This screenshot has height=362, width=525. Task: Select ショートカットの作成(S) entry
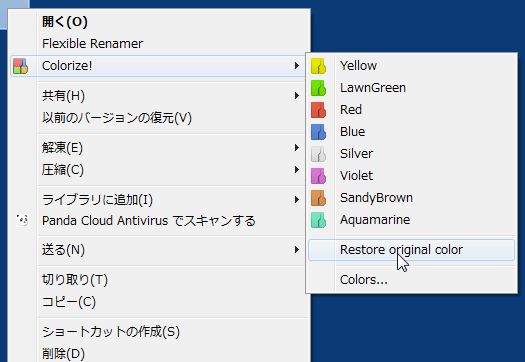click(x=159, y=332)
